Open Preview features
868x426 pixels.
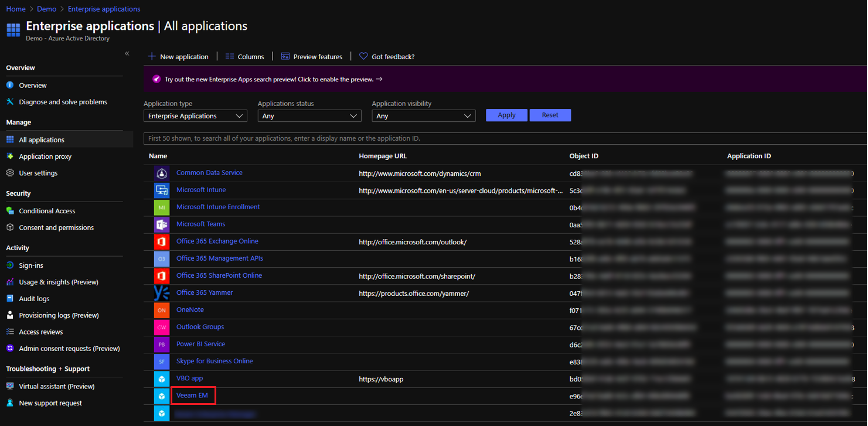(x=312, y=57)
